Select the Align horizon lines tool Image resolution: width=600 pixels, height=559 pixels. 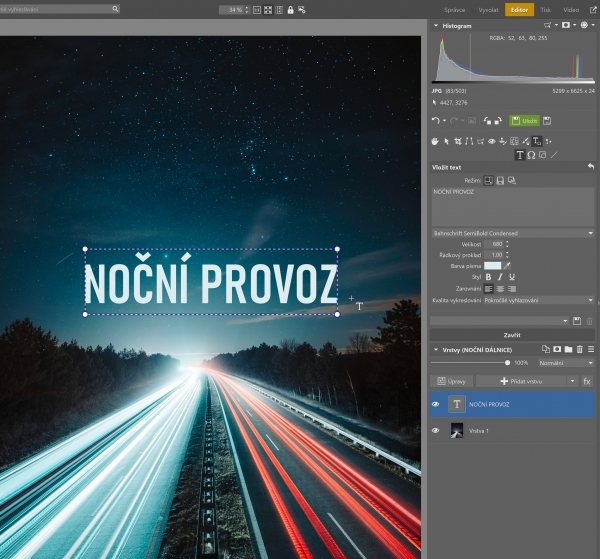[469, 142]
